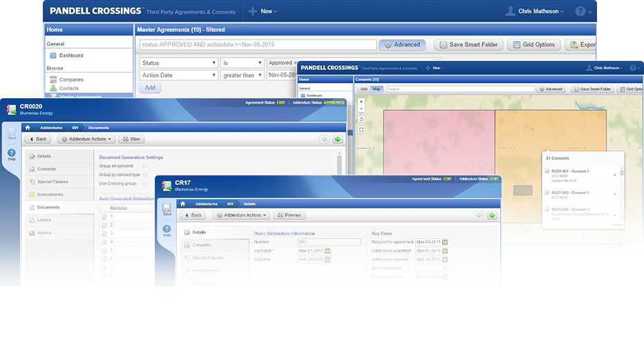Select Documents in CR0020 sidebar

pyautogui.click(x=59, y=208)
